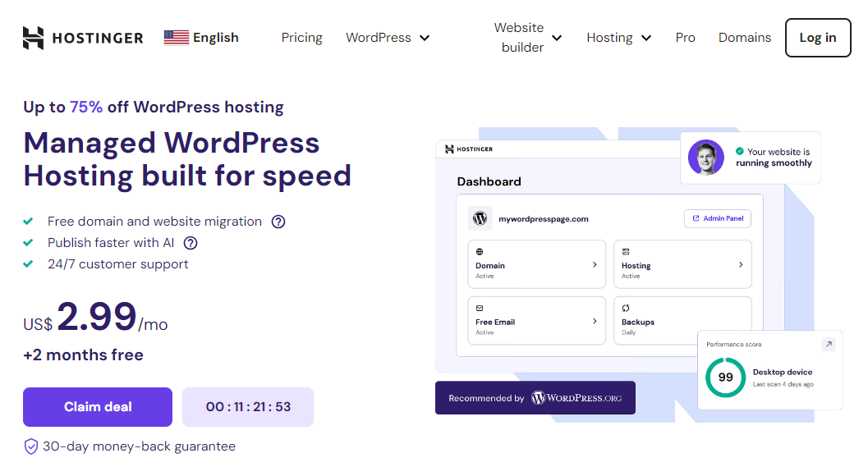
Task: Click the Backups refresh icon in dashboard
Action: click(626, 309)
